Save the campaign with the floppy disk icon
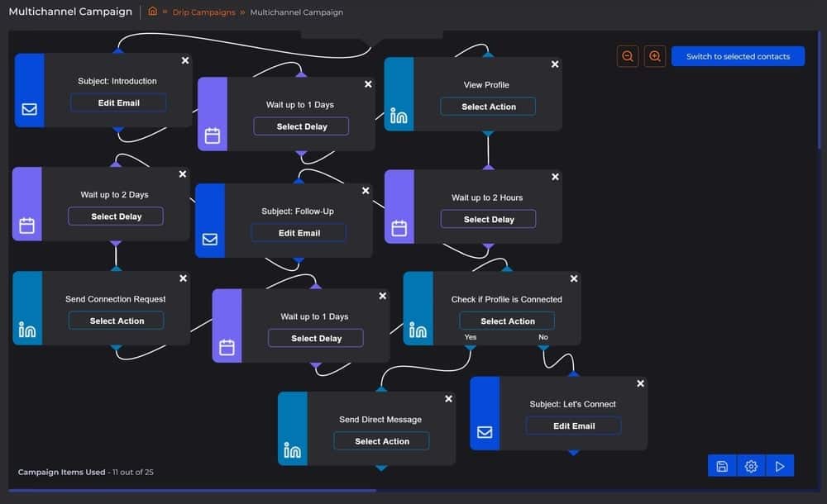This screenshot has width=827, height=504. pos(722,466)
